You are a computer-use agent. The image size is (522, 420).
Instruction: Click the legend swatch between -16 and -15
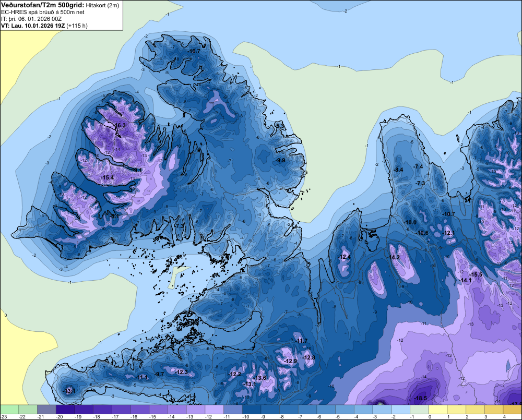(140, 409)
